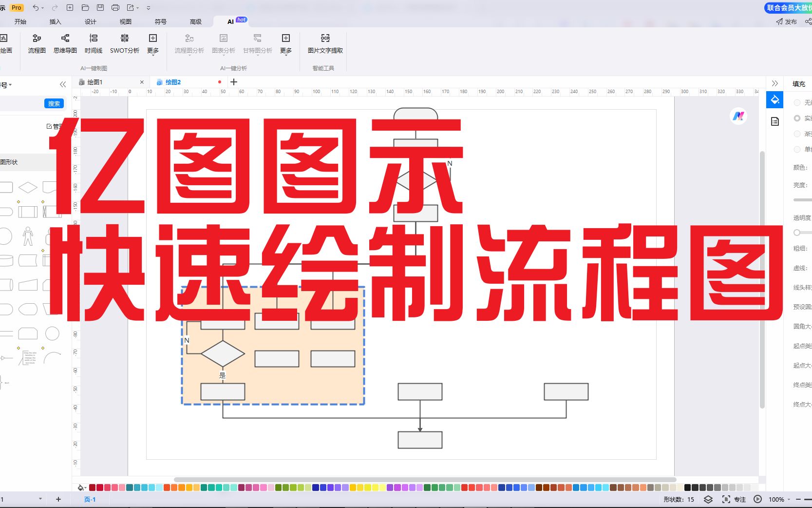
Task: Expand 更多 in the AI一键分析 group
Action: pyautogui.click(x=286, y=44)
